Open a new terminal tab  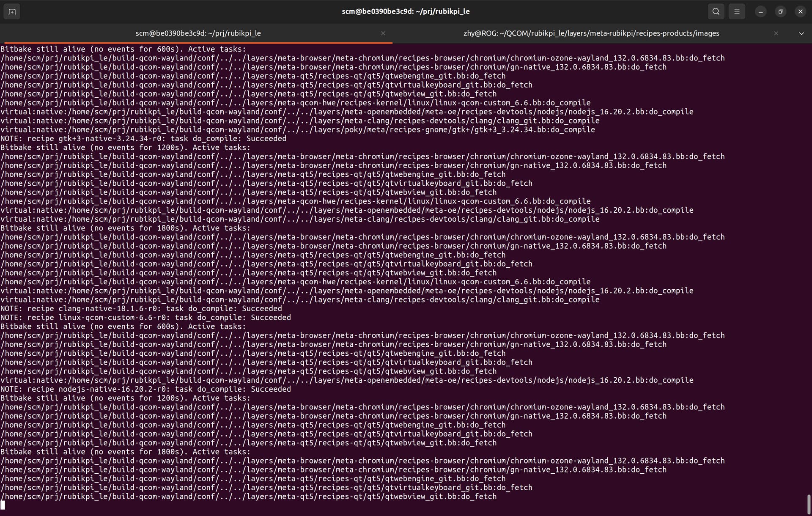pos(12,11)
